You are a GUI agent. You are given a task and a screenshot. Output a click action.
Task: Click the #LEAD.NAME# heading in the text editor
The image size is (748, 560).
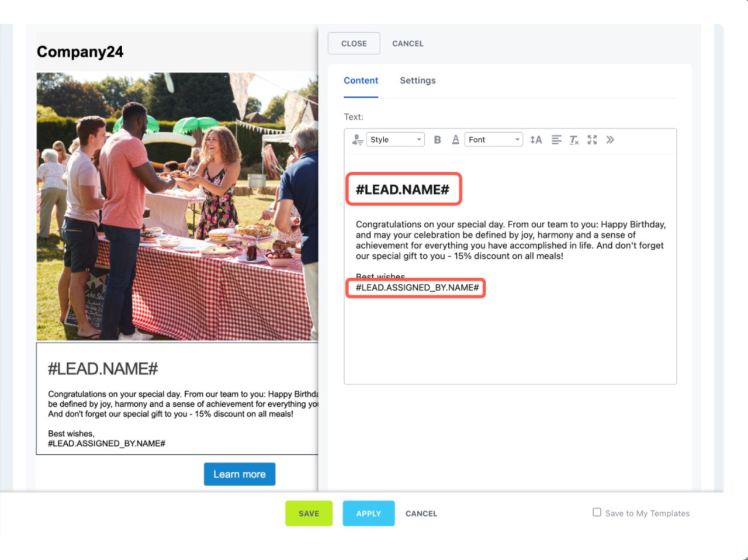(x=403, y=189)
